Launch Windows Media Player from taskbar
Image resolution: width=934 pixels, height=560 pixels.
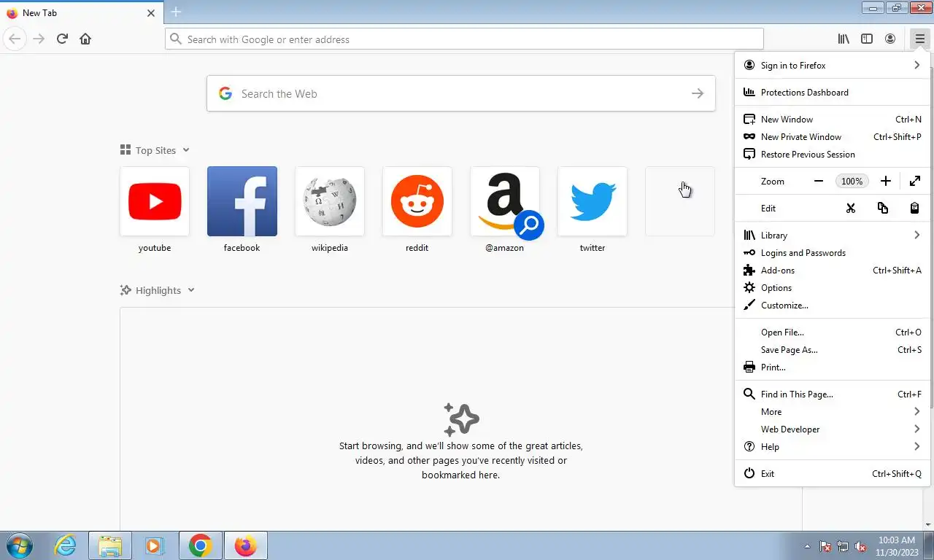[x=154, y=545]
